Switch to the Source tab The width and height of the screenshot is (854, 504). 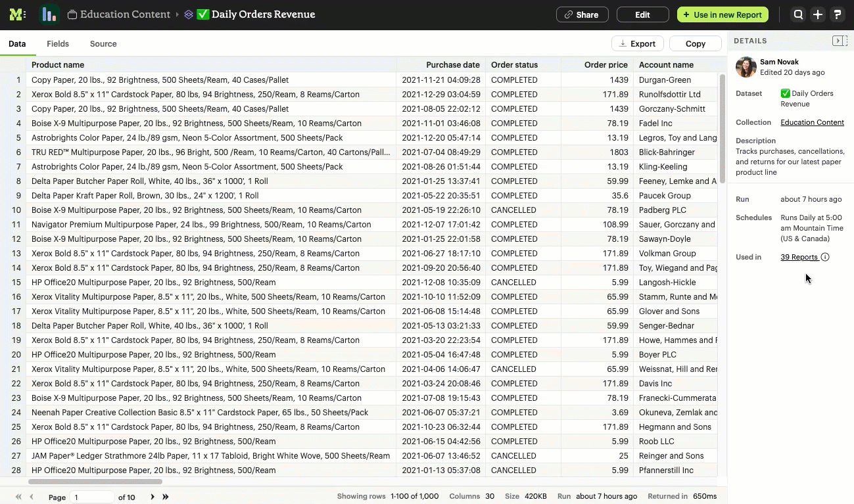(103, 44)
